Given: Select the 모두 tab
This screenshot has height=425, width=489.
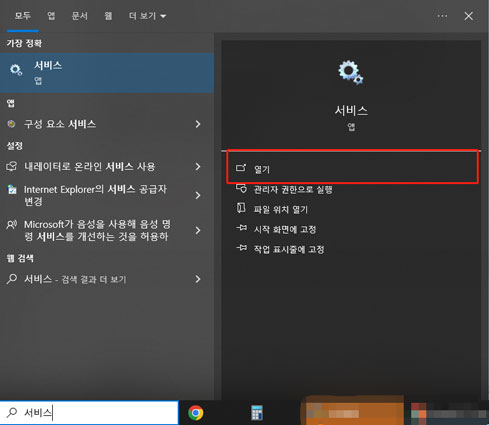Looking at the screenshot, I should pyautogui.click(x=22, y=16).
